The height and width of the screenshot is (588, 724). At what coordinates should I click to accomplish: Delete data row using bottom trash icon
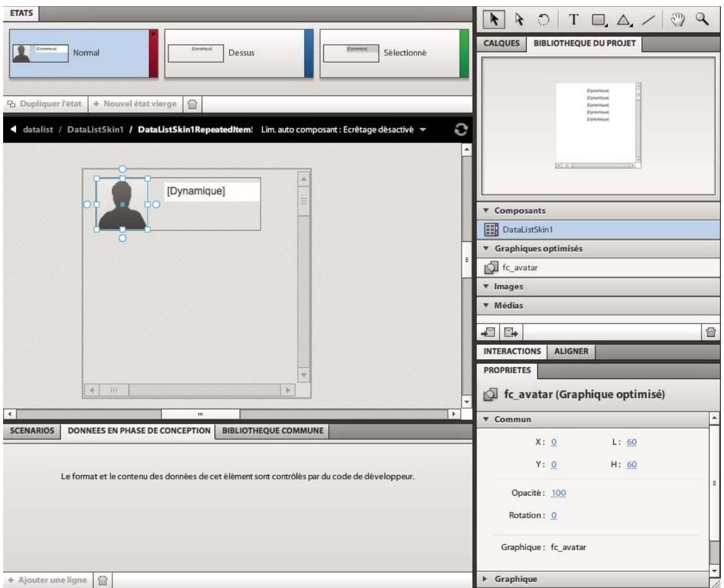[103, 580]
